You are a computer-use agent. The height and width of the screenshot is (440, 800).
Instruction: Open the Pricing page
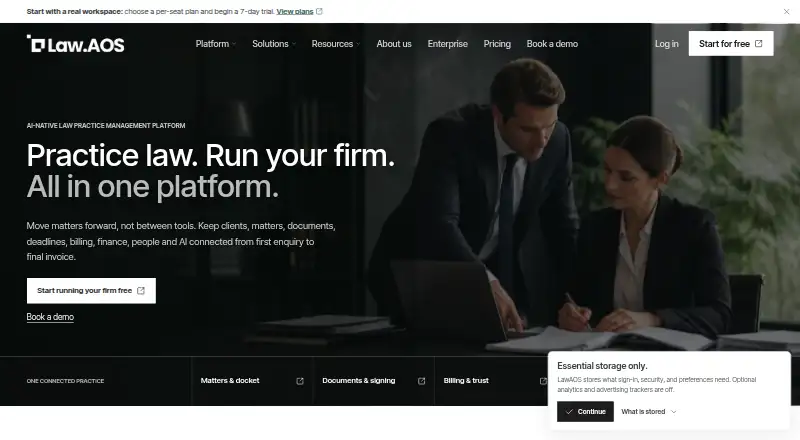click(497, 44)
